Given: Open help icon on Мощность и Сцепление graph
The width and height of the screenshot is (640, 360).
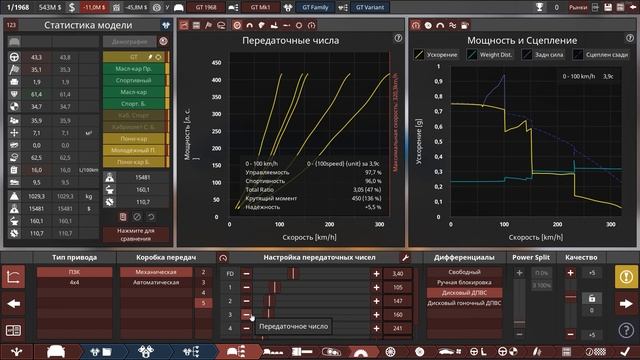Looking at the screenshot, I should [x=630, y=38].
